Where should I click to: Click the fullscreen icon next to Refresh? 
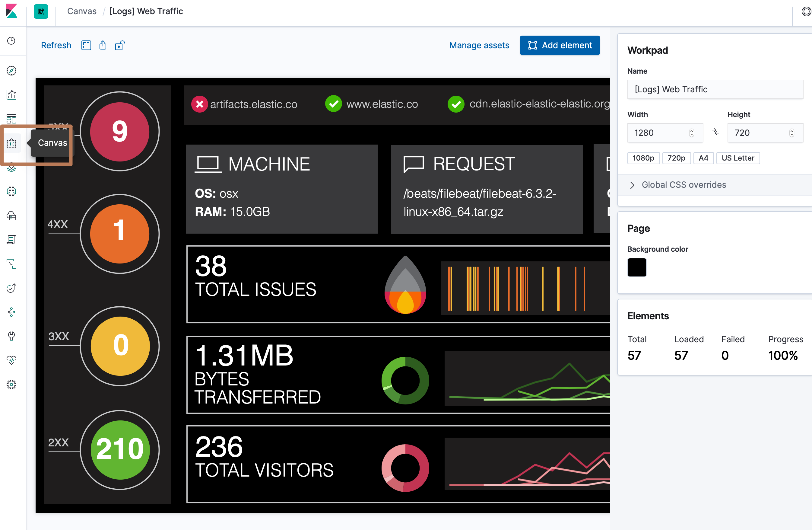click(86, 45)
